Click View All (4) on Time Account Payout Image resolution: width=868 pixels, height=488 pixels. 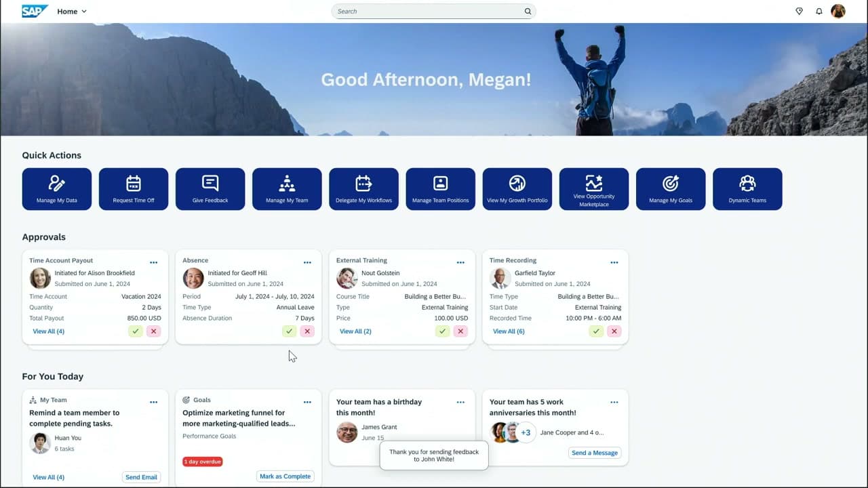[49, 331]
